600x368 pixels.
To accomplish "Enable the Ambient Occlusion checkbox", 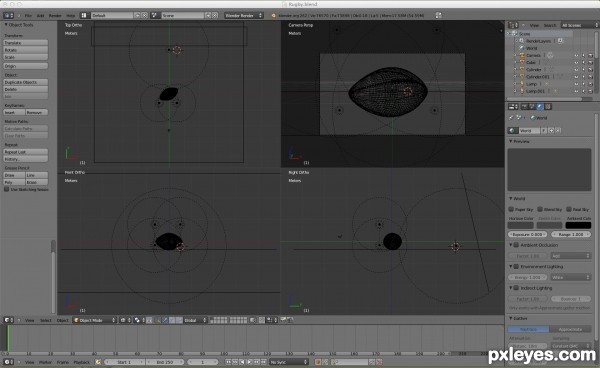I will tap(516, 245).
